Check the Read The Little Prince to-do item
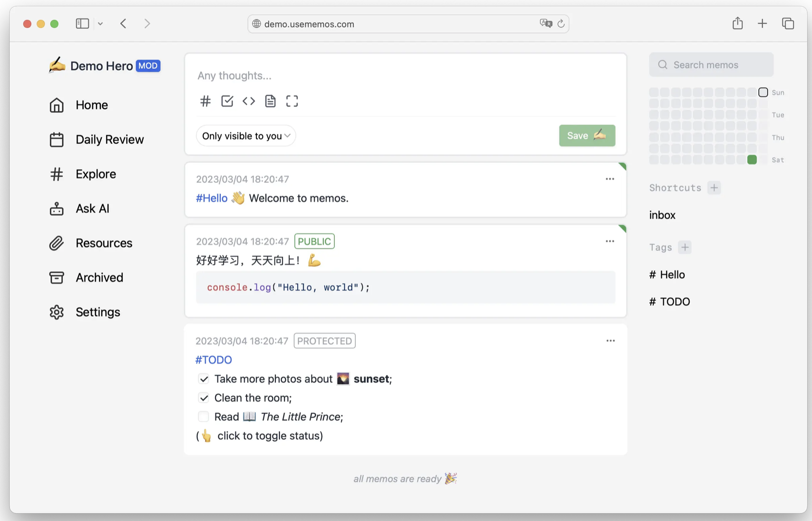Screen dimensions: 812x521 203,417
